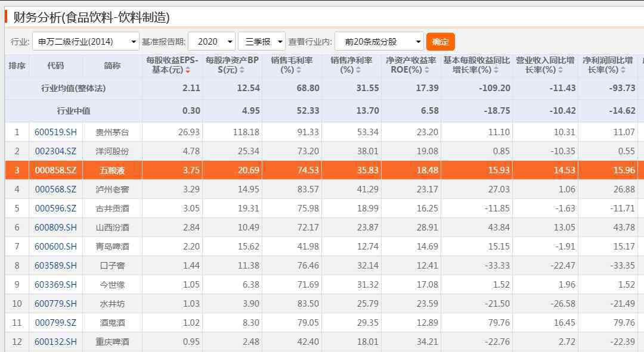Select the highlighted 五粮液 row name
This screenshot has width=644, height=352.
tap(112, 170)
